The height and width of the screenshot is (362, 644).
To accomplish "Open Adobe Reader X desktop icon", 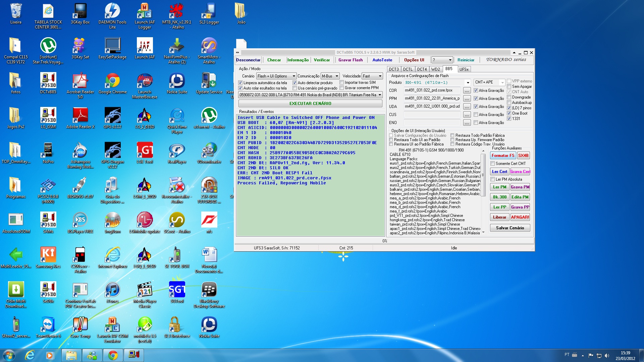I will [80, 118].
